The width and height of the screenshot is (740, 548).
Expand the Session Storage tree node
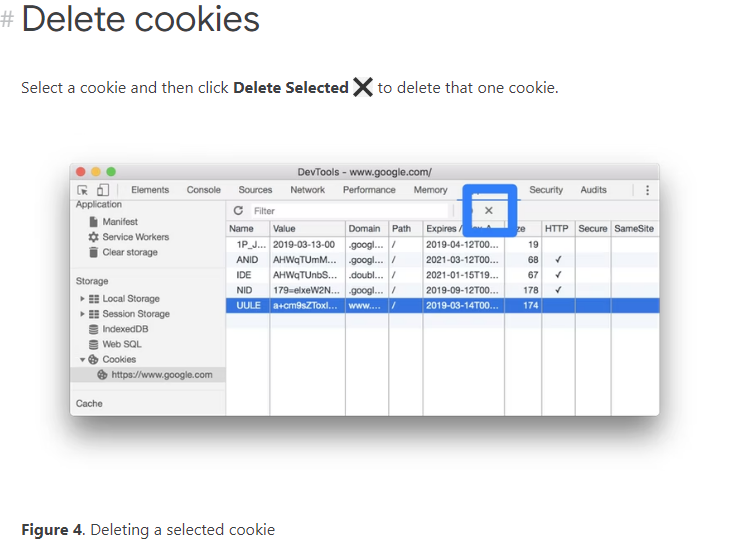point(82,314)
